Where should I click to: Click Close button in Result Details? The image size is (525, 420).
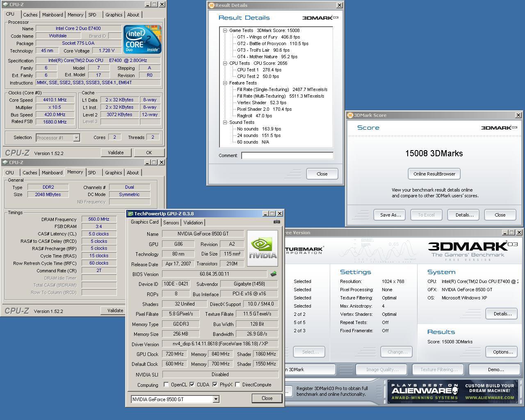[x=322, y=174]
